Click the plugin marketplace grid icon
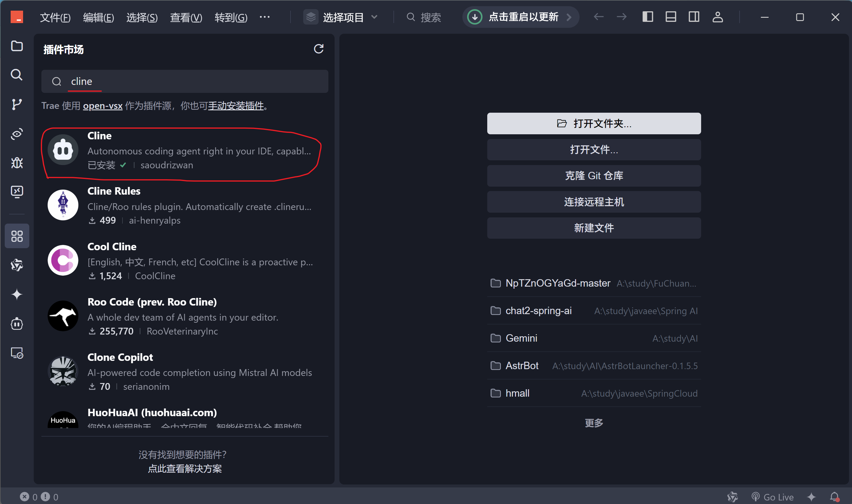 point(17,236)
